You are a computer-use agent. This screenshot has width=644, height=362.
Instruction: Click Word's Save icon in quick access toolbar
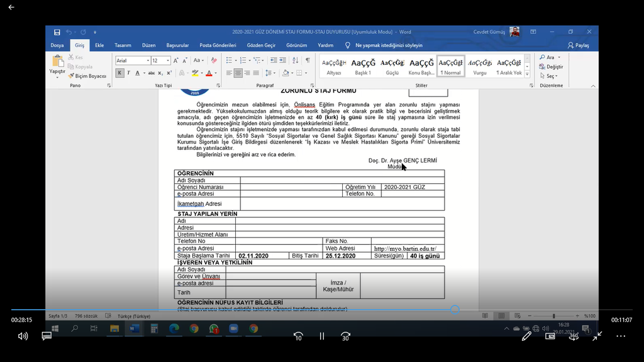tap(57, 32)
